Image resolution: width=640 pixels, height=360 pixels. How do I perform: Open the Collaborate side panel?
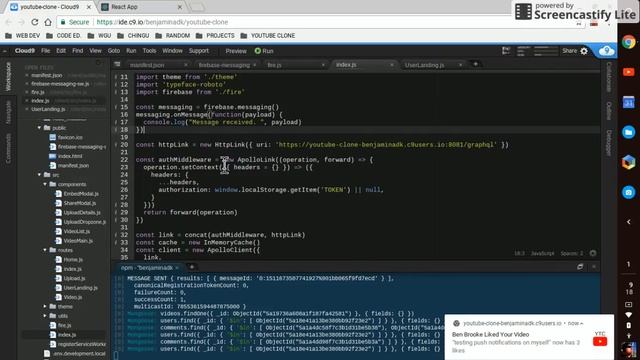pyautogui.click(x=609, y=77)
